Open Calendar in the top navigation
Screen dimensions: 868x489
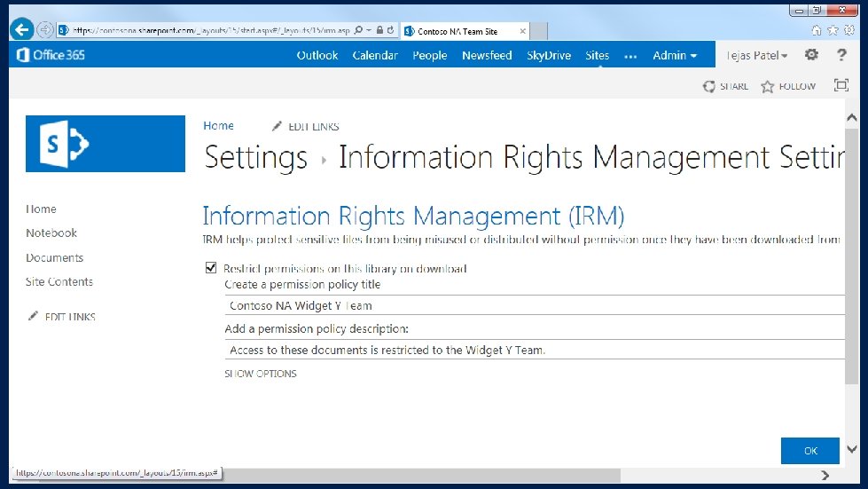375,55
